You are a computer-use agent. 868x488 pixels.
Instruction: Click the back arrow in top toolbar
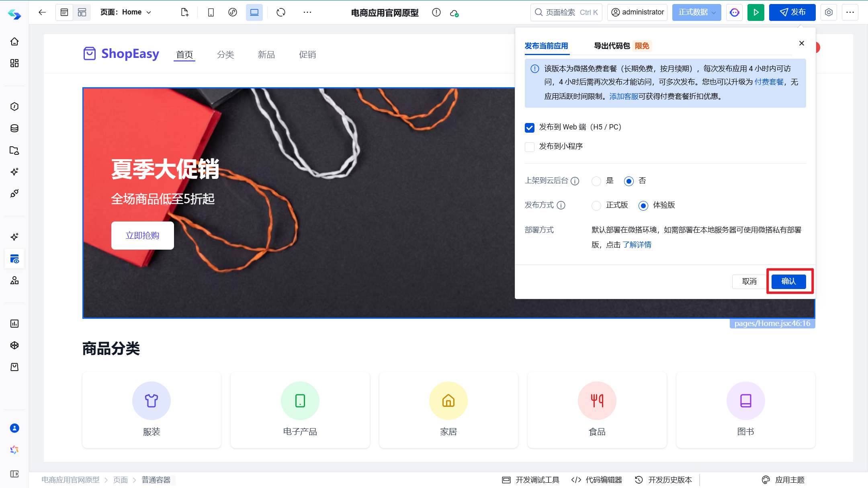pos(42,12)
